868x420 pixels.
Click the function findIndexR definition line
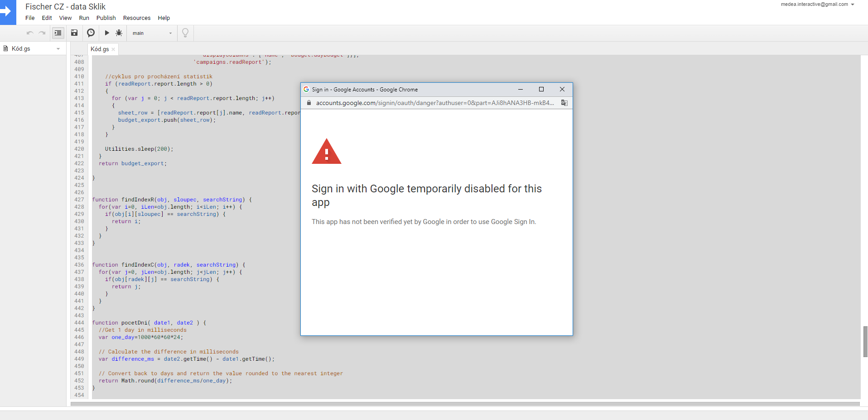click(172, 200)
